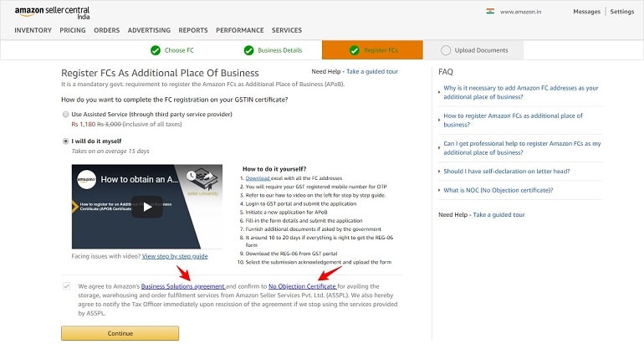This screenshot has height=344, width=644.
Task: Click the yellow Continue button
Action: point(120,333)
